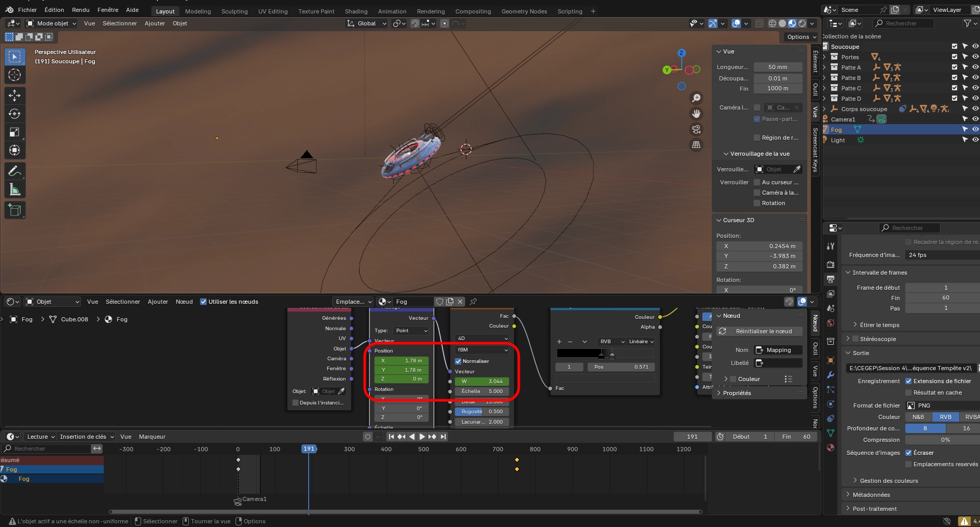980x527 pixels.
Task: Switch to perspective/orthographic grid view icon
Action: pyautogui.click(x=696, y=145)
